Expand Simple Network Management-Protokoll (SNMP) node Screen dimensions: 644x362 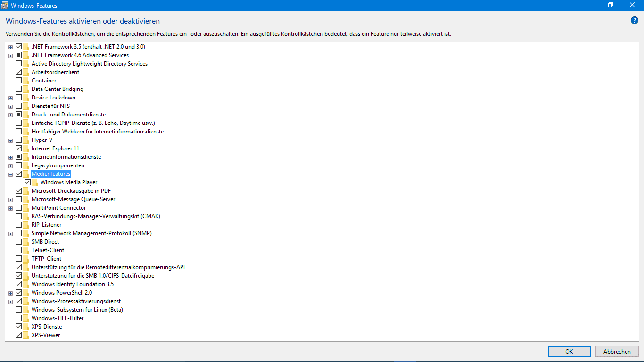(x=10, y=234)
